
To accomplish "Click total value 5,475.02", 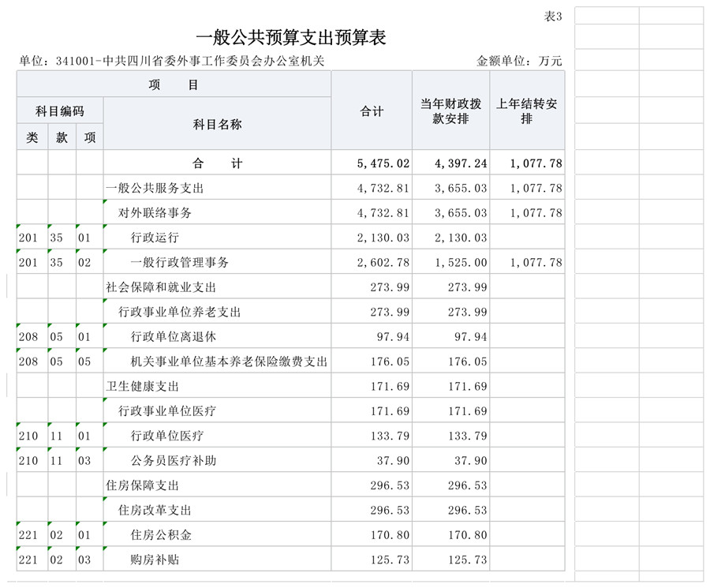I will coord(383,163).
